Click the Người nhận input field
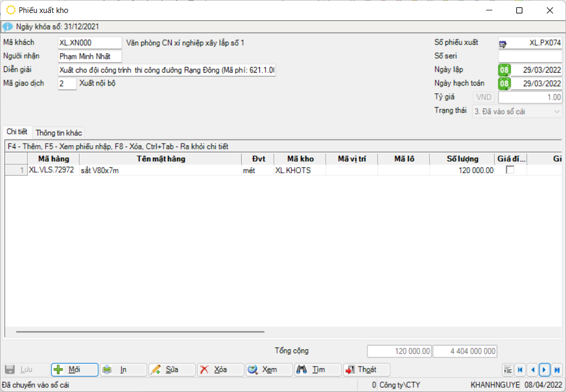This screenshot has width=566, height=392. pos(90,56)
